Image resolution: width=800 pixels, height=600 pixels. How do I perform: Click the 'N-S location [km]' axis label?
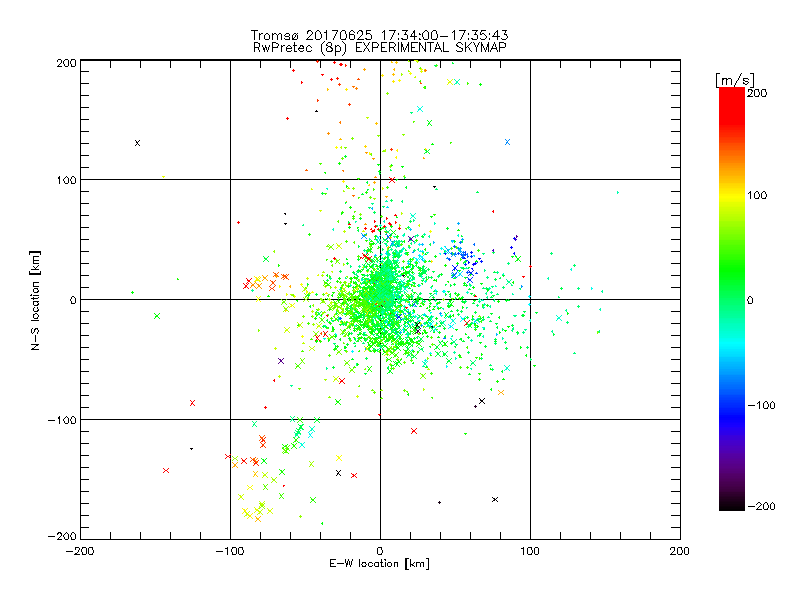click(x=35, y=300)
